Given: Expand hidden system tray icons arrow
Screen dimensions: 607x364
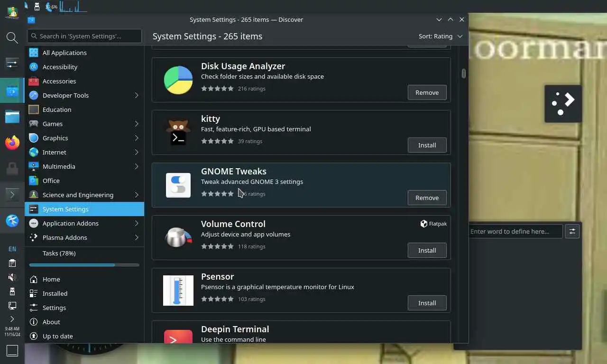Looking at the screenshot, I should [12, 319].
